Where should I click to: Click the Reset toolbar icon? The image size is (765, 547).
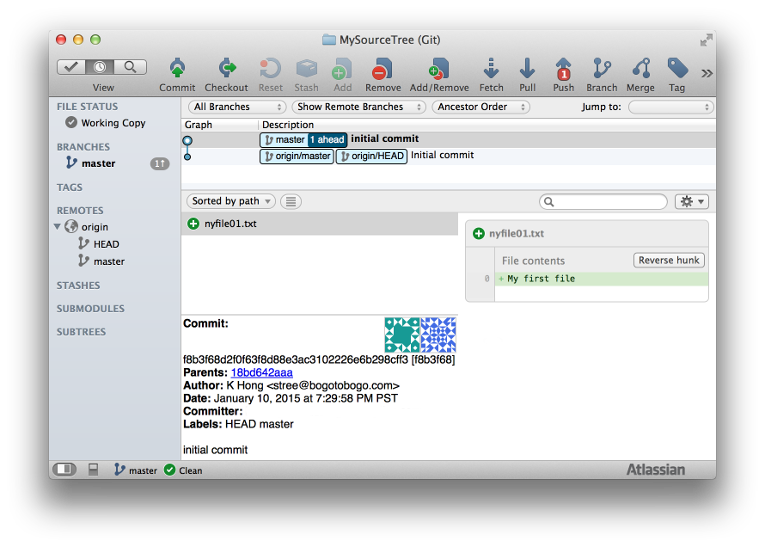tap(270, 68)
